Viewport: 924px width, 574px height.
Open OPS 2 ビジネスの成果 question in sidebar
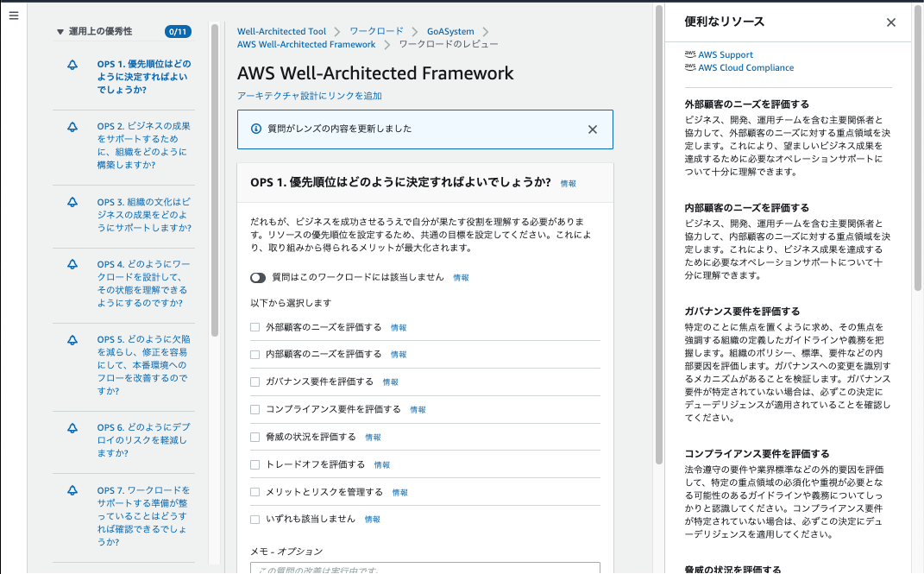(143, 146)
